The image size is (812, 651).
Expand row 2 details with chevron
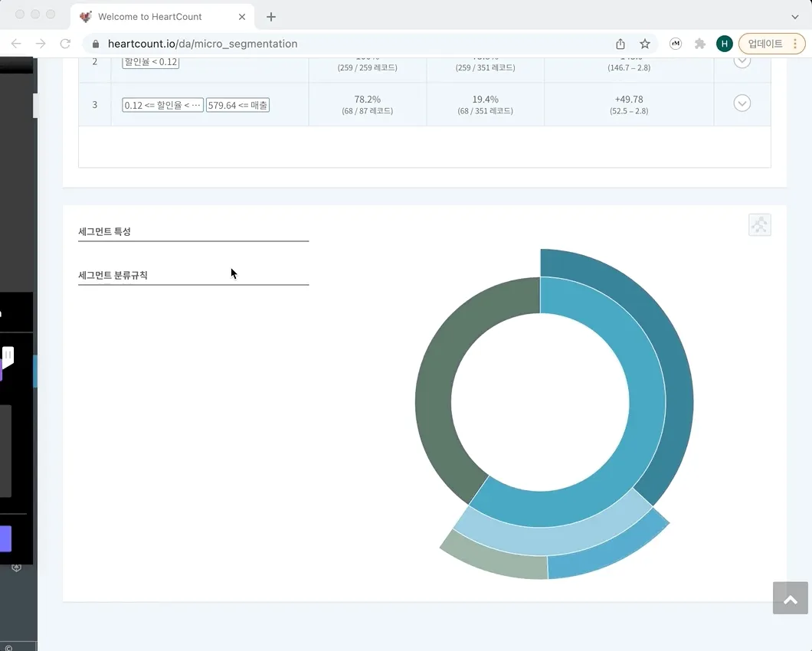point(742,62)
